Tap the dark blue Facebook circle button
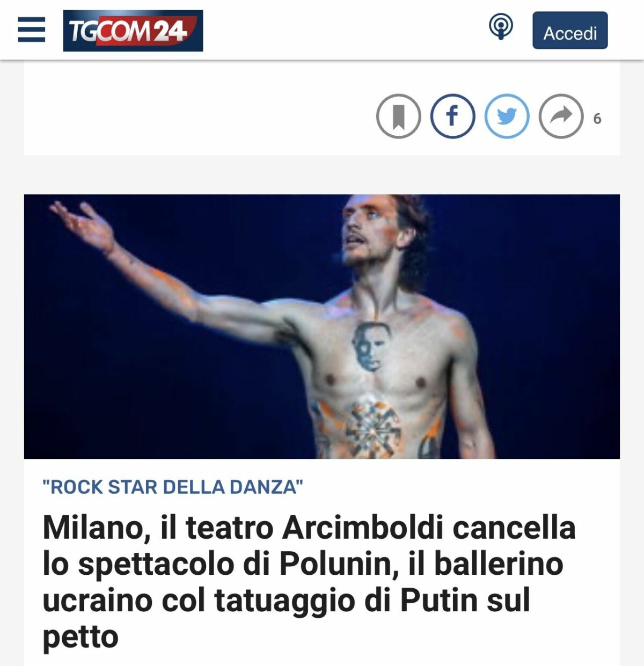Screen dimensions: 644x666 coord(453,116)
